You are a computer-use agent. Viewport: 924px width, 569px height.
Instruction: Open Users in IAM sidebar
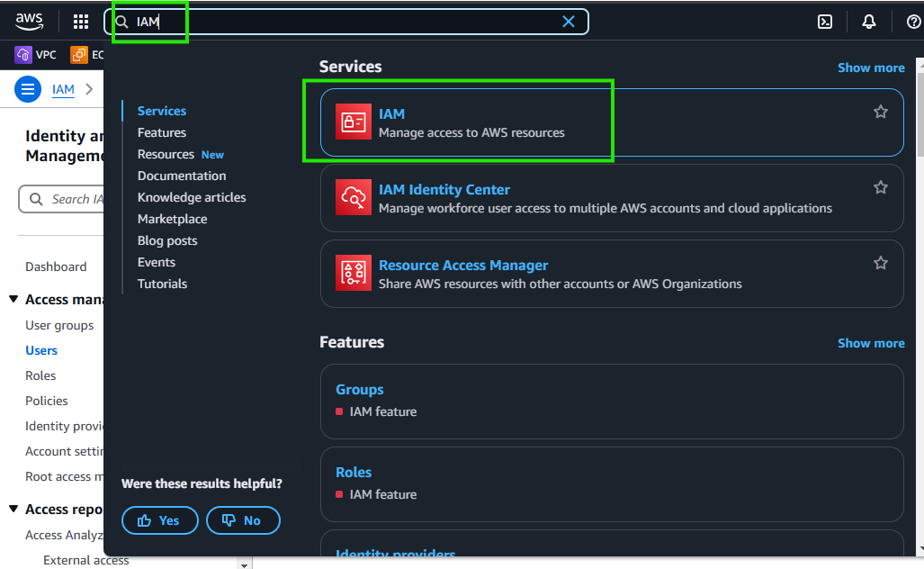[x=41, y=350]
